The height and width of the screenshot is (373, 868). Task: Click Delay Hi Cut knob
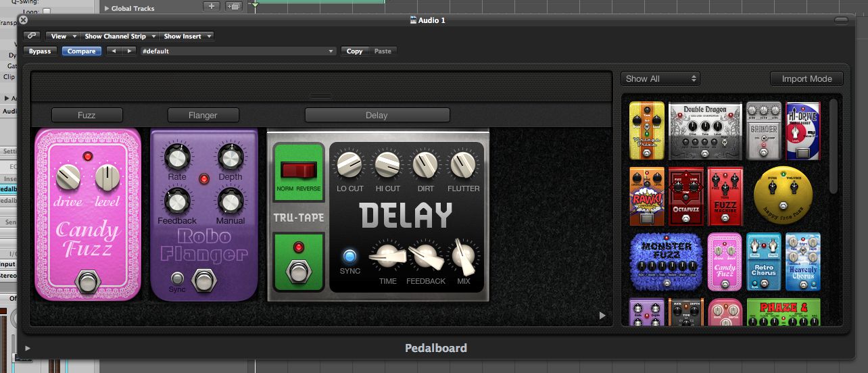(387, 164)
